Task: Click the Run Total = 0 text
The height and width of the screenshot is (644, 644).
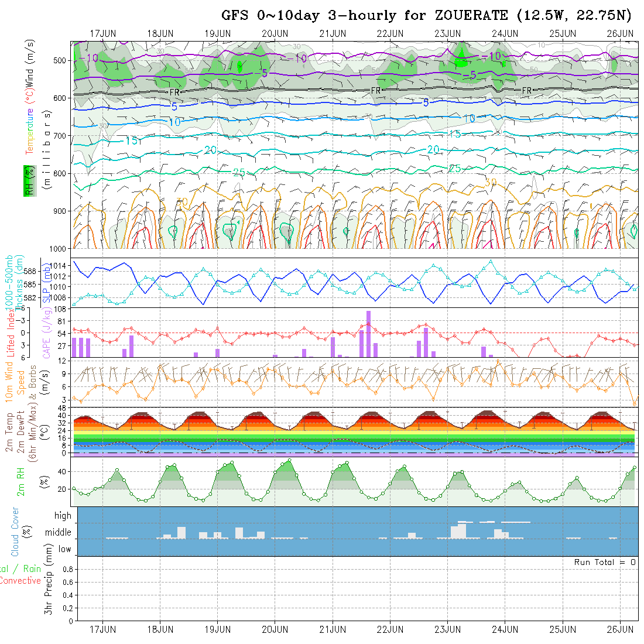Action: click(605, 562)
